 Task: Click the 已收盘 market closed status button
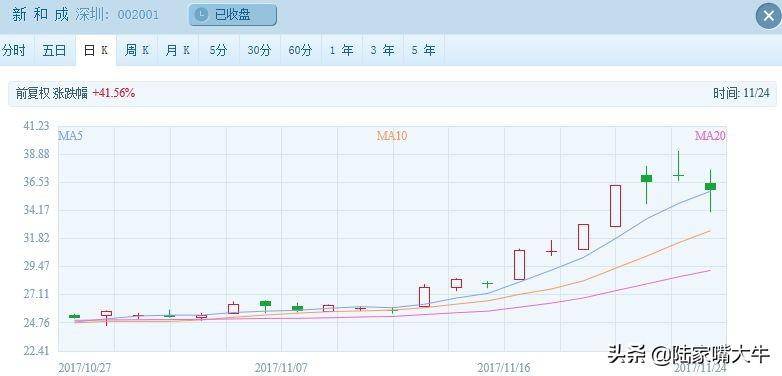[x=232, y=15]
